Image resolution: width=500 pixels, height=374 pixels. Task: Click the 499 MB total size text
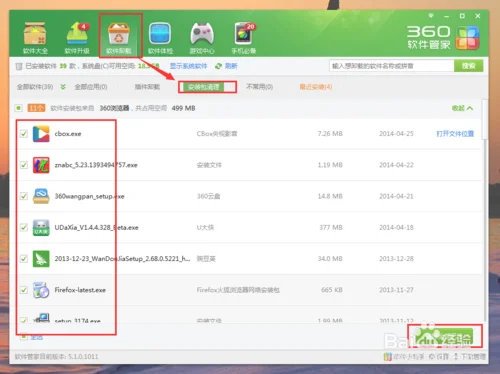click(183, 108)
